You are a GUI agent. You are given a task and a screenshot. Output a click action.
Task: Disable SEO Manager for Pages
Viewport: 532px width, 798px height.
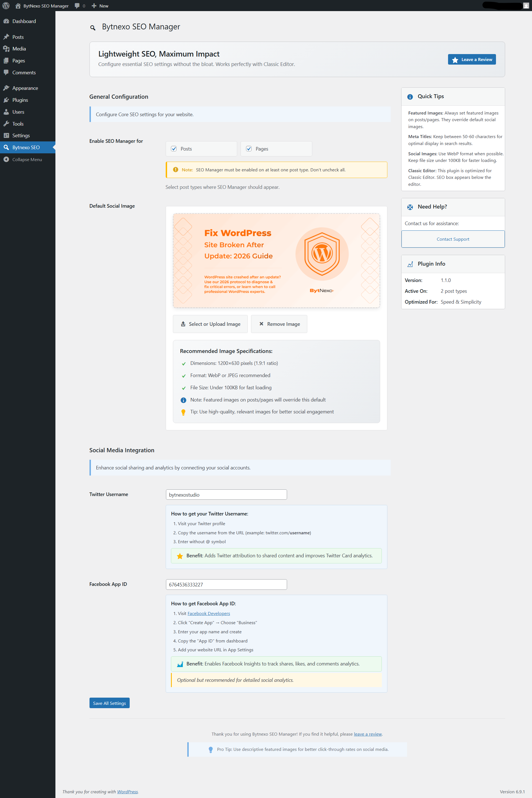point(249,148)
